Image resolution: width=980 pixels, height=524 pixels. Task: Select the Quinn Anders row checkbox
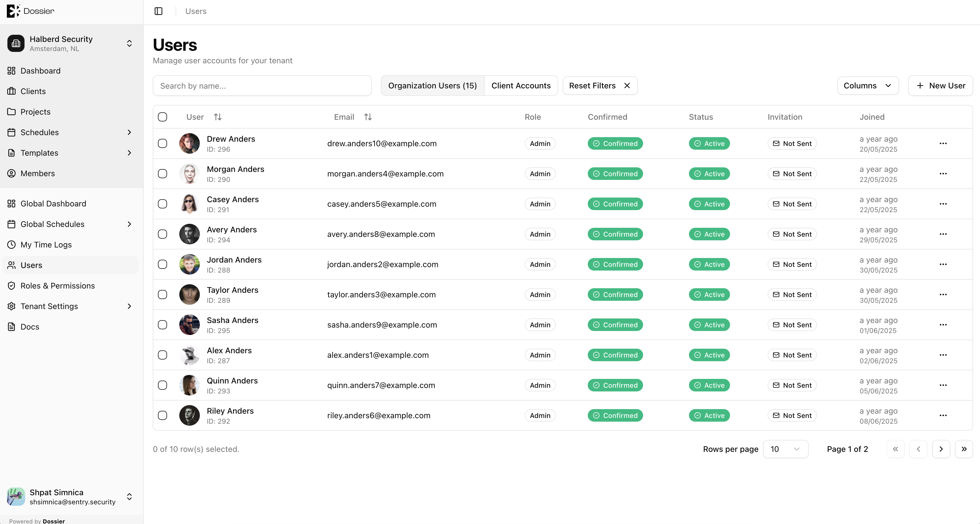[x=162, y=385]
